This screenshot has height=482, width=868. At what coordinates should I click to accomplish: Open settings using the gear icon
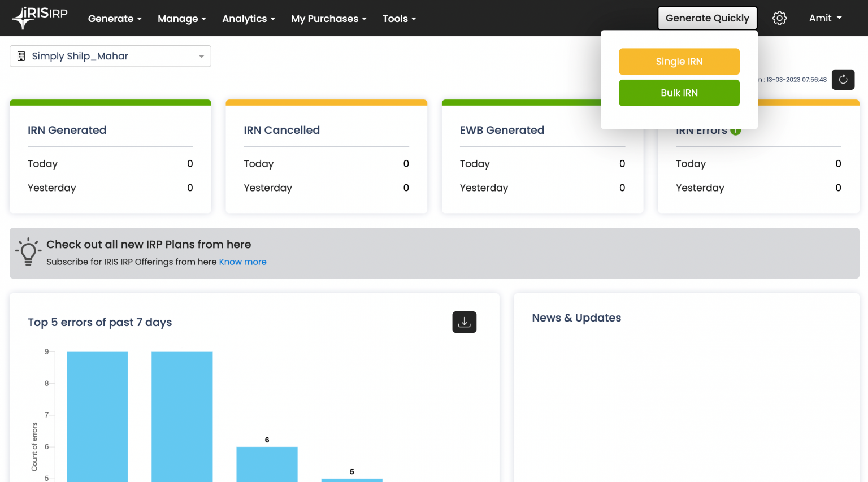coord(779,18)
